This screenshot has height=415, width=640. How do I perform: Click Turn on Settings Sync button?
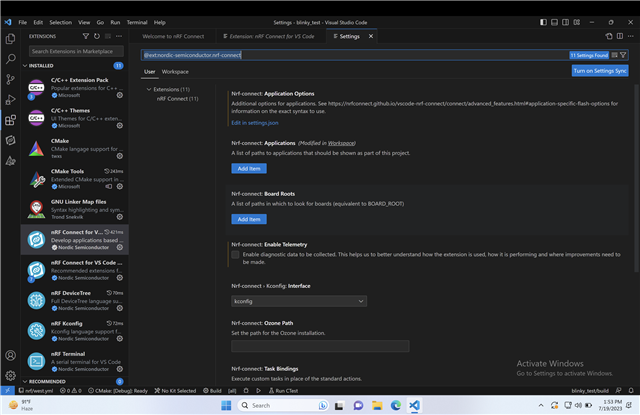[600, 71]
